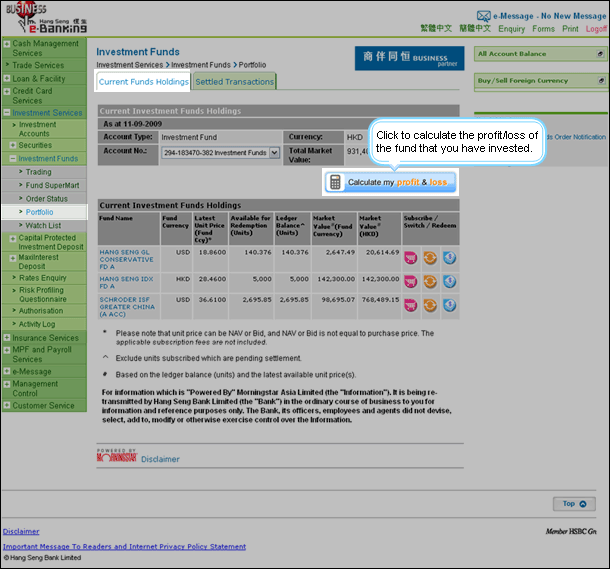Screen dimensions: 610x569
Task: Click the Morningstar logo
Action: pyautogui.click(x=117, y=455)
